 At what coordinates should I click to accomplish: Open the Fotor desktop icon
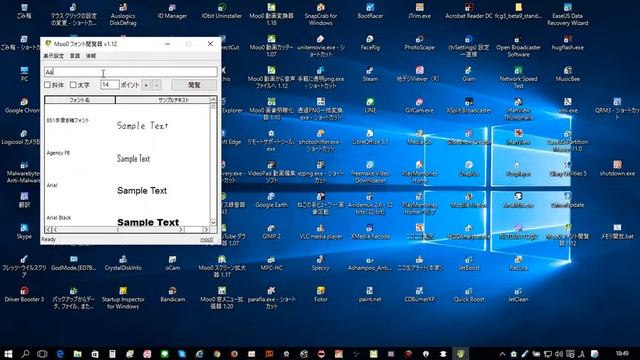point(321,295)
